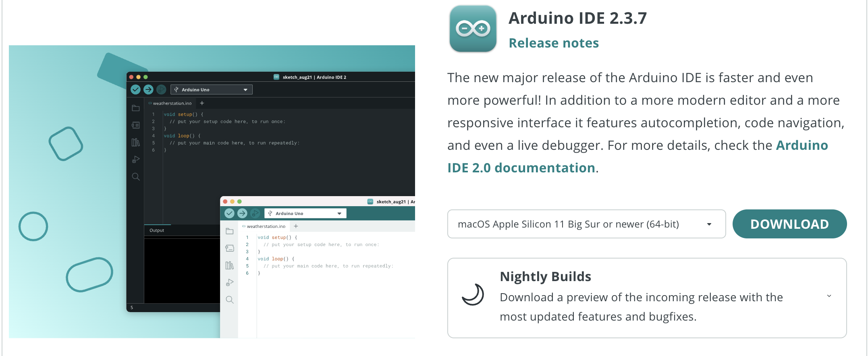The height and width of the screenshot is (356, 868).
Task: Open Sketchbook folder icon in dark IDE sidebar
Action: (136, 108)
